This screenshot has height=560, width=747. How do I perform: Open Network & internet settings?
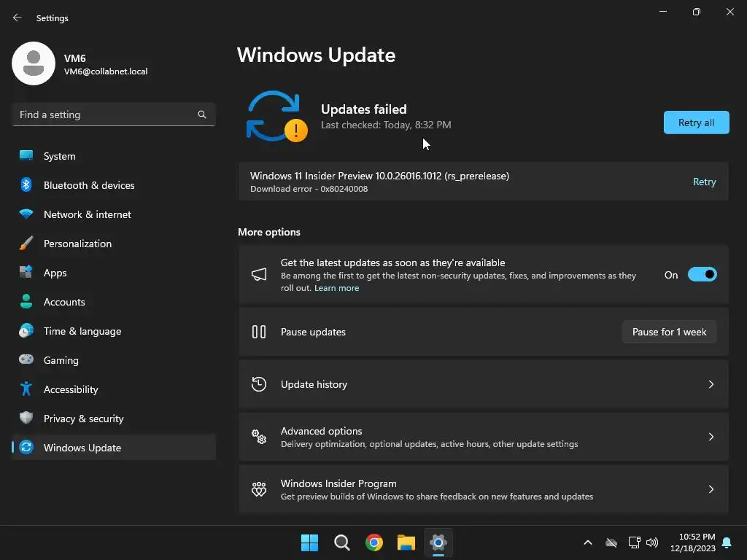pos(113,214)
